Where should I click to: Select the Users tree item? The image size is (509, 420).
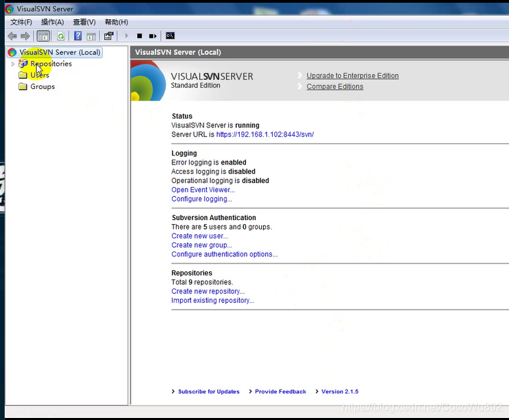40,75
